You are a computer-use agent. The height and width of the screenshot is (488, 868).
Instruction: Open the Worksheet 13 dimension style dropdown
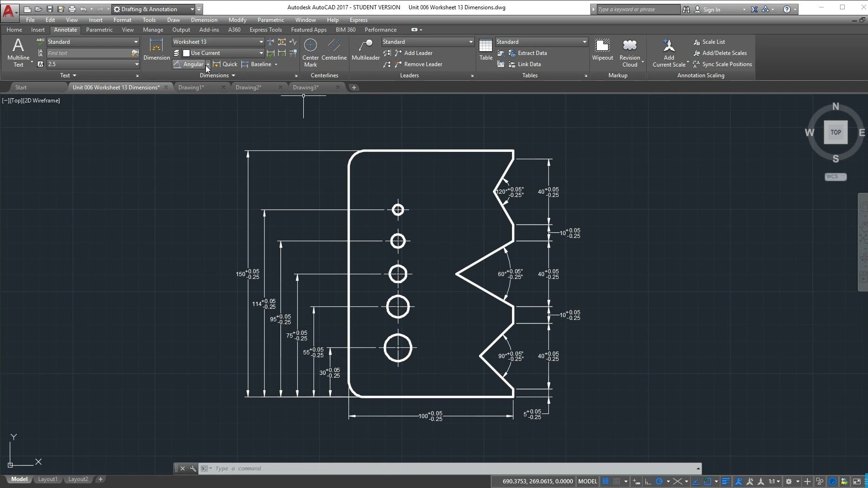(260, 41)
